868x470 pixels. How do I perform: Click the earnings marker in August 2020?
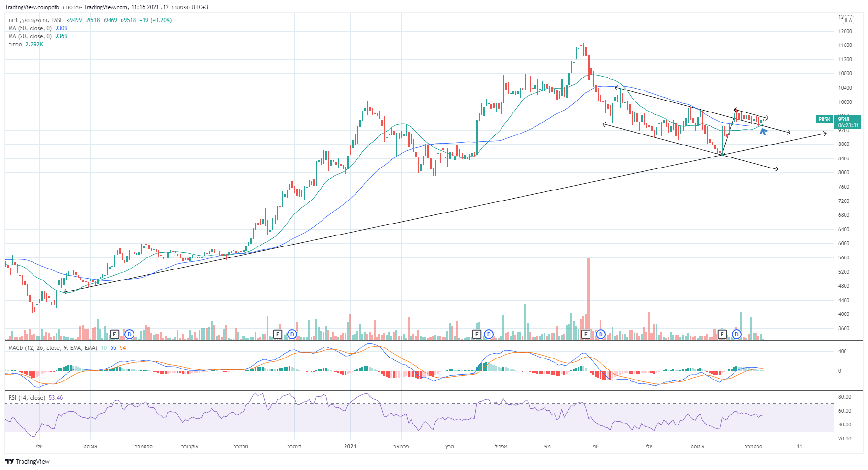tap(114, 334)
